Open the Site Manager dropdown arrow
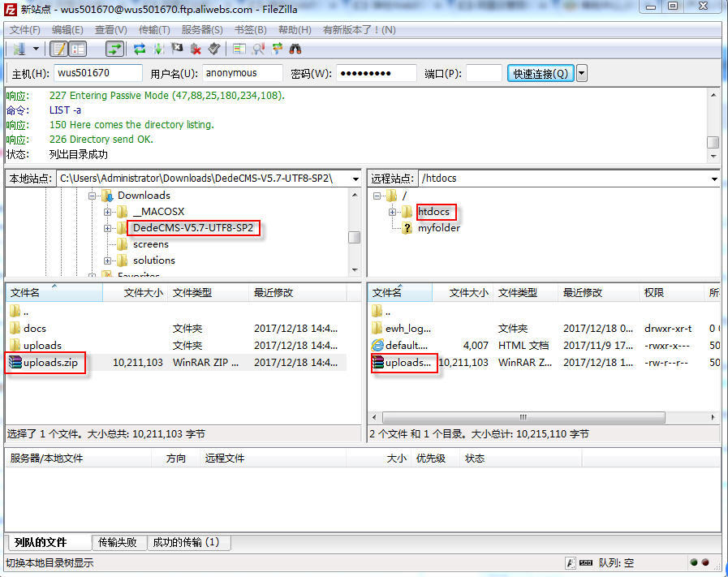This screenshot has height=577, width=728. (x=36, y=49)
